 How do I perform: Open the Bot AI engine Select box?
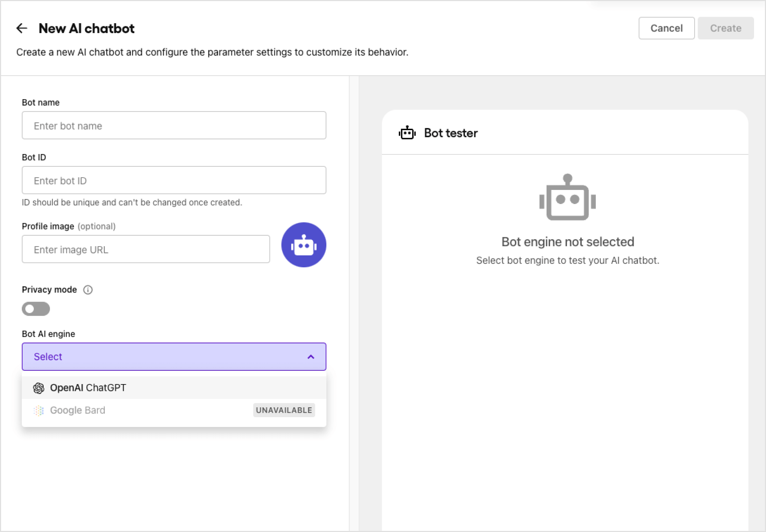tap(174, 357)
